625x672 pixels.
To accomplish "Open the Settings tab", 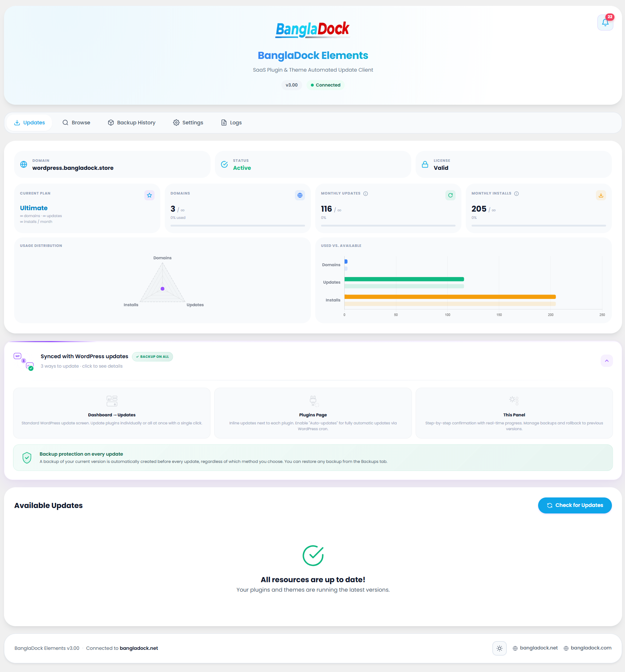I will click(x=188, y=123).
